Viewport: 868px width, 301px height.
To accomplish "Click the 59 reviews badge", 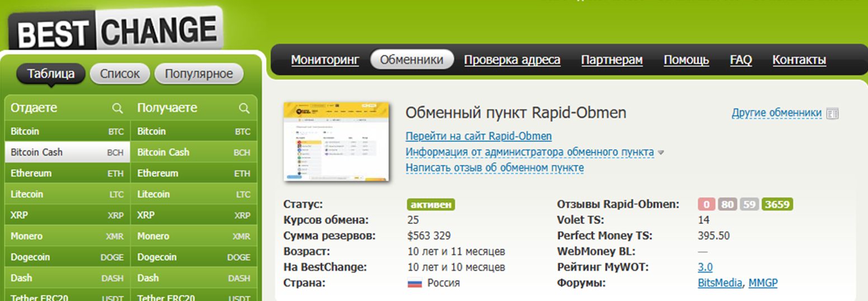I will point(749,204).
